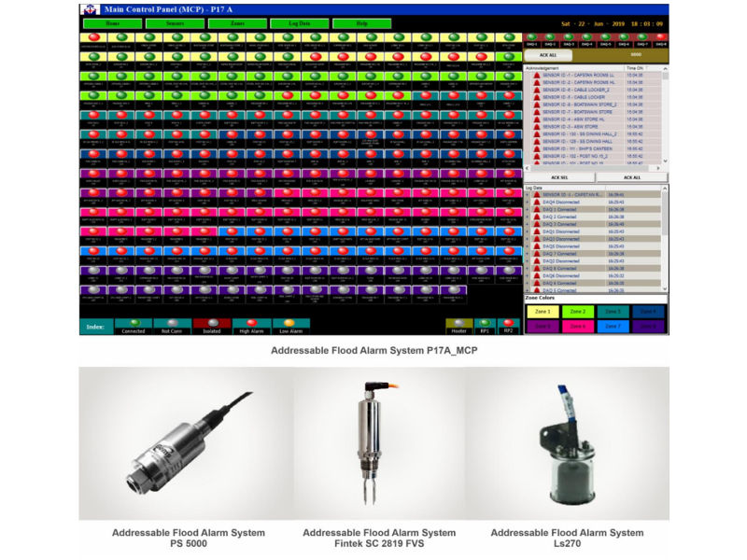Open the Help menu

(361, 24)
